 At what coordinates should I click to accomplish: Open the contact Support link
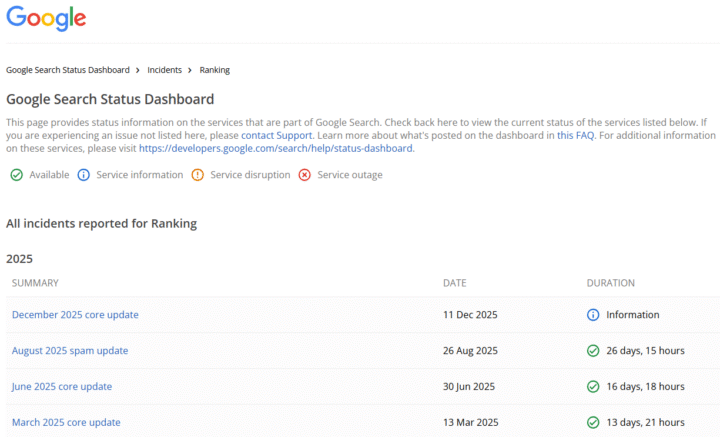pyautogui.click(x=276, y=135)
